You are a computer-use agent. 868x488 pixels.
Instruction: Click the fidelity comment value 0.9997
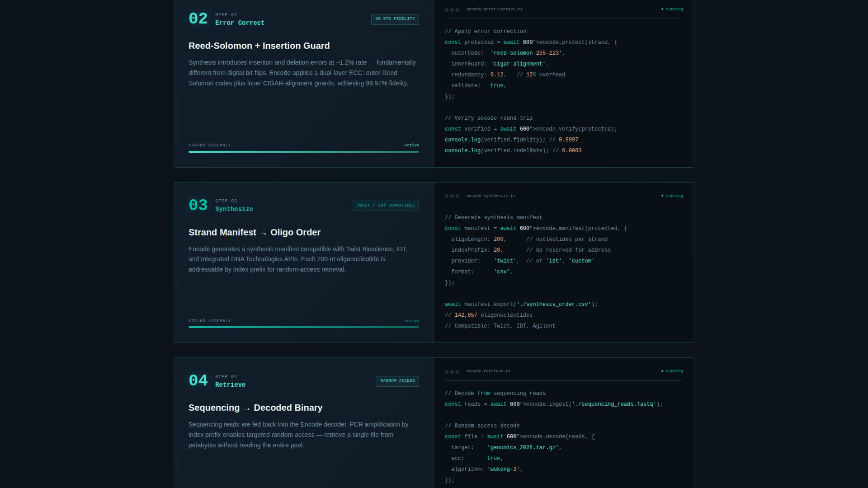(x=568, y=140)
